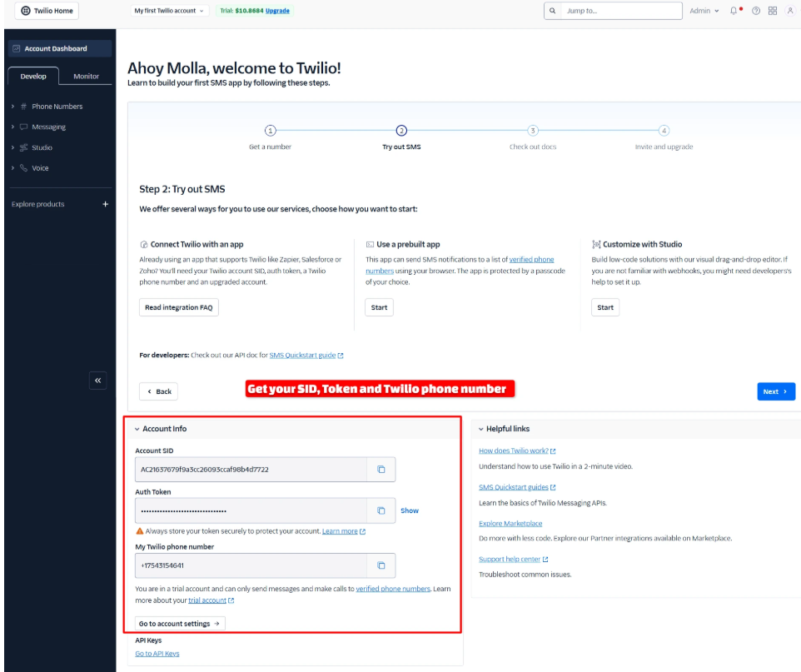Screen dimensions: 801x672
Task: Open Twilio Home button
Action: (47, 11)
